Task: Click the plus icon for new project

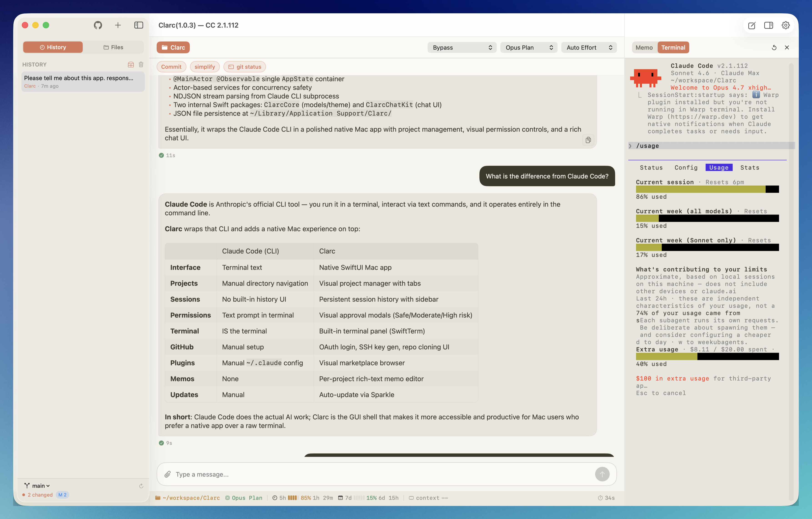Action: [x=118, y=25]
